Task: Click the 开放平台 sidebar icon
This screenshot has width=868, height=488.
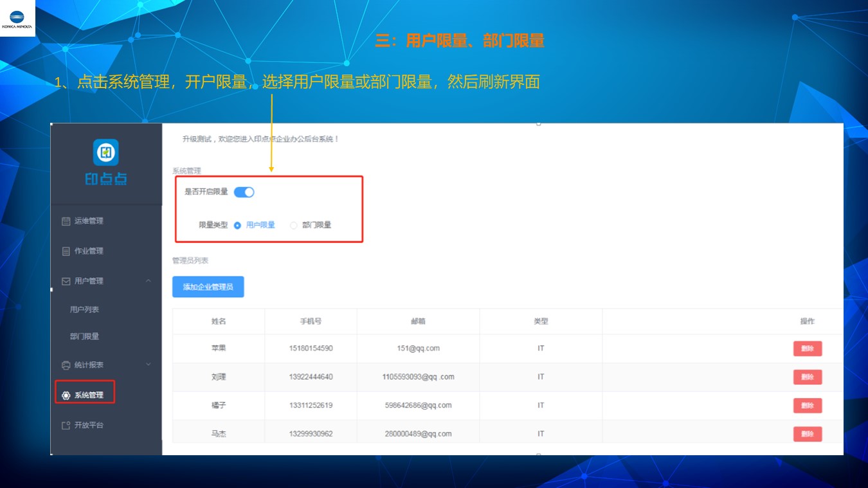Action: [66, 426]
